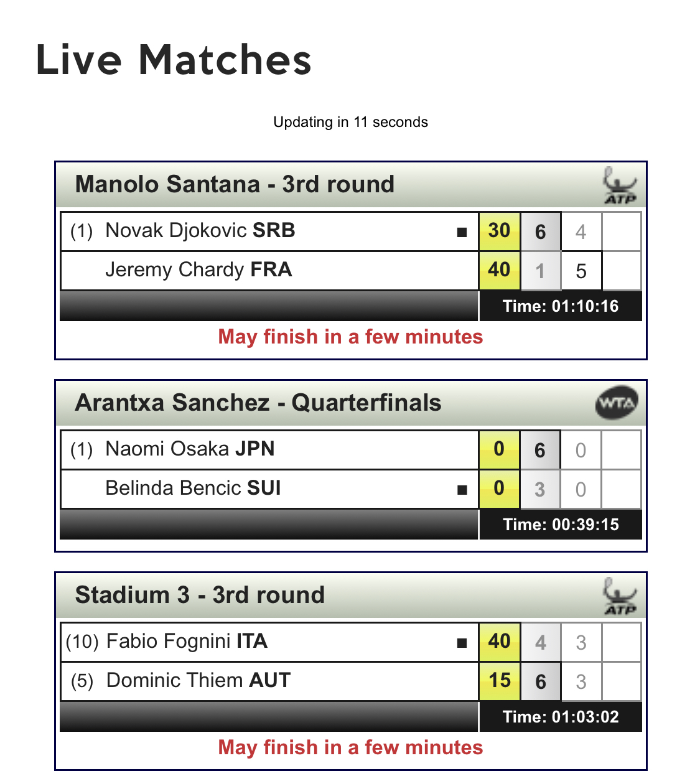This screenshot has height=781, width=700.
Task: Click the WTA logo in Arantxa Sanchez header
Action: (616, 403)
